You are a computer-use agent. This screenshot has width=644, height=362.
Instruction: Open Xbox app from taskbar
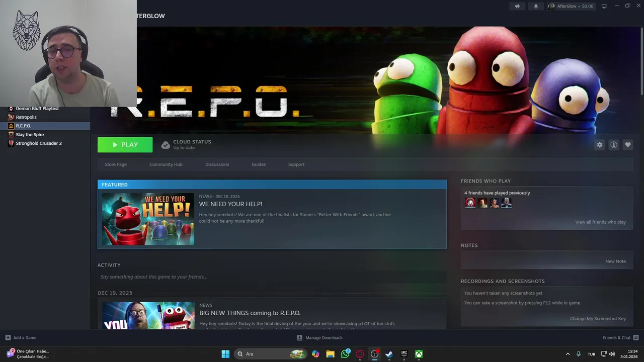pos(419,354)
